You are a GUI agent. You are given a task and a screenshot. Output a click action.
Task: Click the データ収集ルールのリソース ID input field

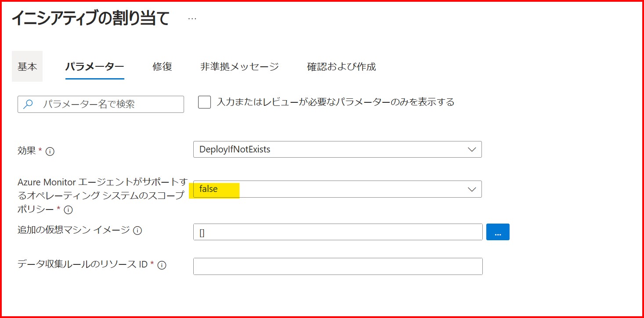click(338, 266)
